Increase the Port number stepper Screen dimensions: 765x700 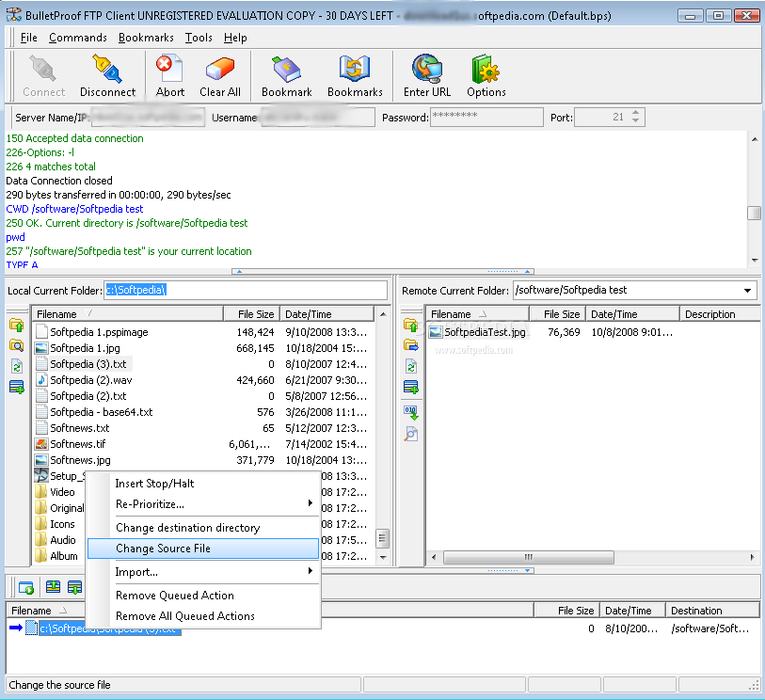(x=635, y=113)
